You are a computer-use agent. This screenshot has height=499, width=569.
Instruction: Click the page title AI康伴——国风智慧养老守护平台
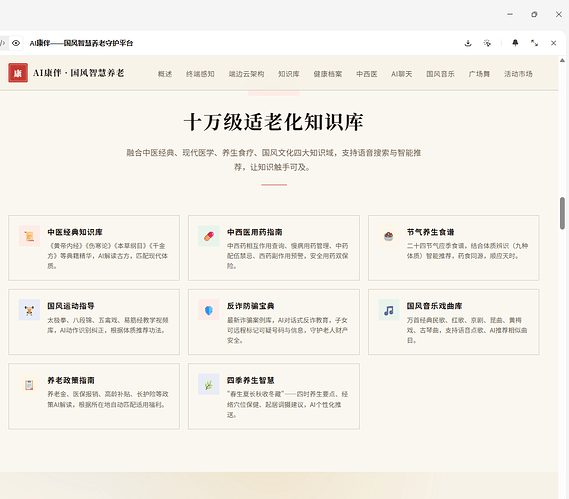[x=81, y=43]
